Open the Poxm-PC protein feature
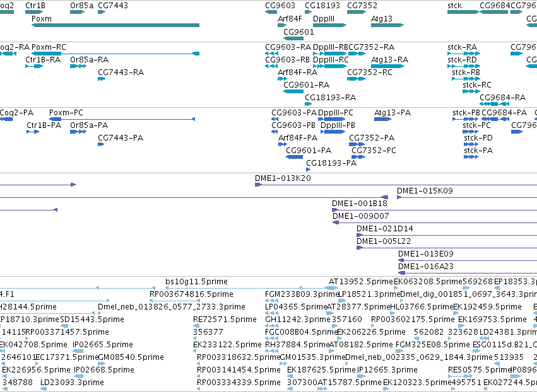Image resolution: width=537 pixels, height=392 pixels. click(x=122, y=119)
